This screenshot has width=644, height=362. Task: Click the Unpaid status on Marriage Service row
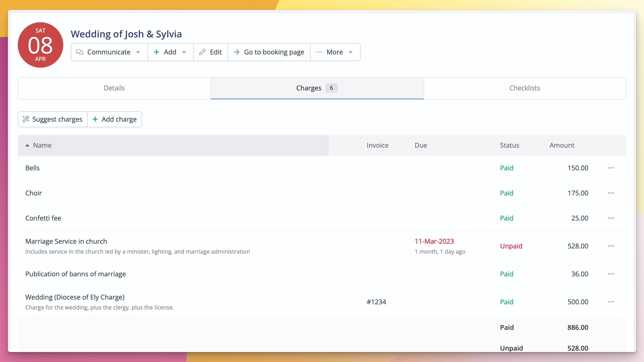[x=511, y=246]
